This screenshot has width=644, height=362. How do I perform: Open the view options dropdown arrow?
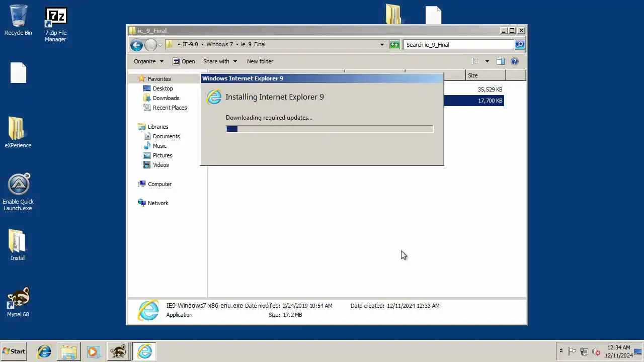click(x=487, y=61)
